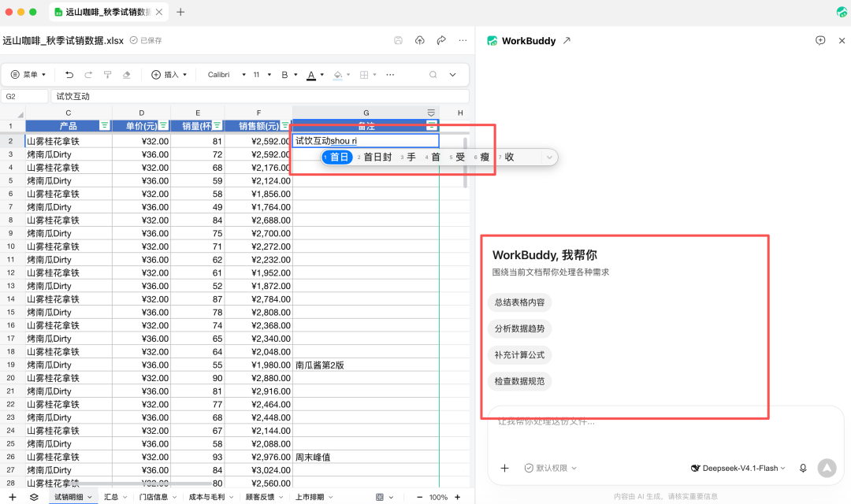Open a new browser tab with plus
Screen dimensions: 851x504
[180, 12]
